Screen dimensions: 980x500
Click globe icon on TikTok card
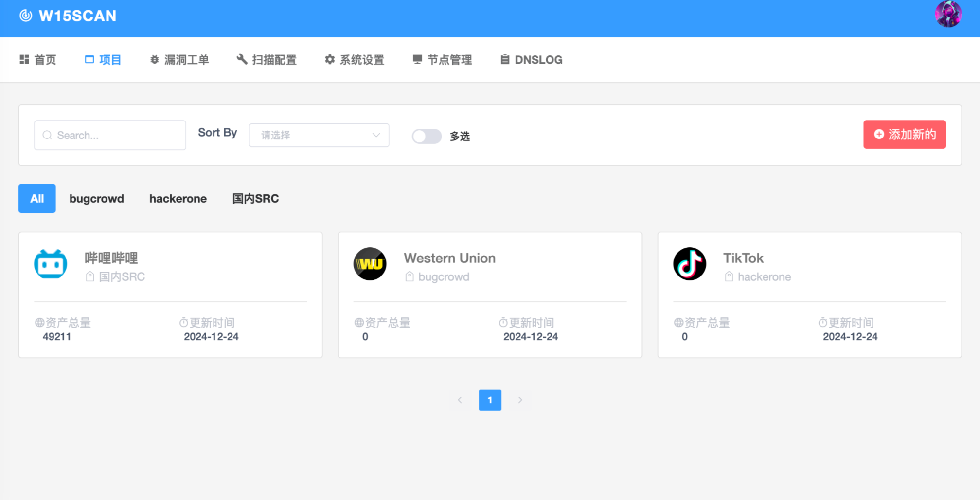pos(678,322)
